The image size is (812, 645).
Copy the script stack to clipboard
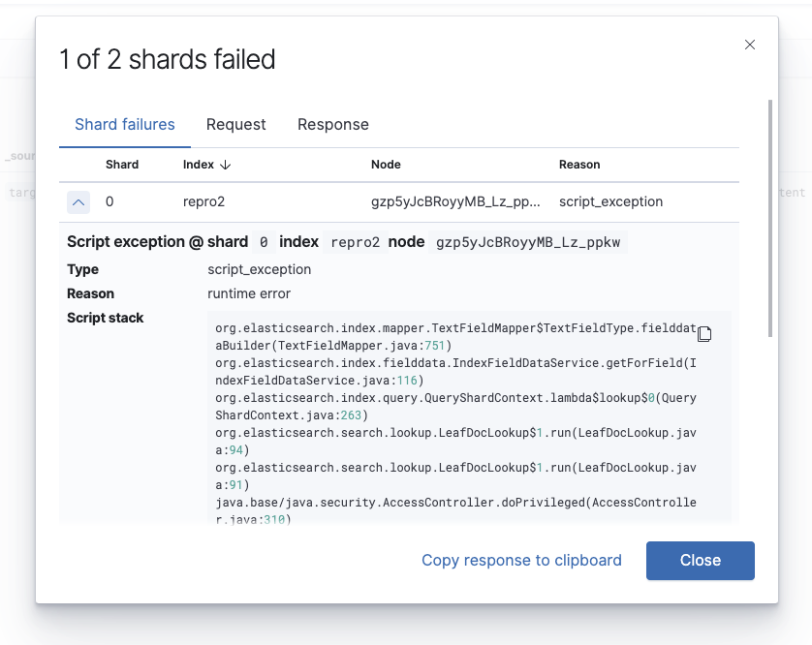[703, 334]
